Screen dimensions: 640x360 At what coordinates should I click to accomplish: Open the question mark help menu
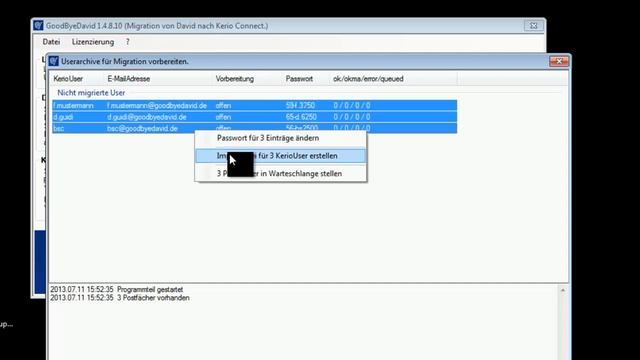(127, 42)
